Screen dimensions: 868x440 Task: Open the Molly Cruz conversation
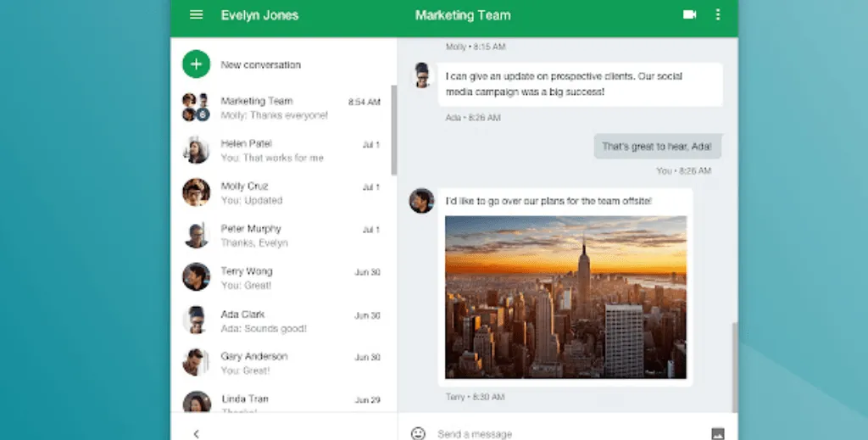(x=281, y=192)
